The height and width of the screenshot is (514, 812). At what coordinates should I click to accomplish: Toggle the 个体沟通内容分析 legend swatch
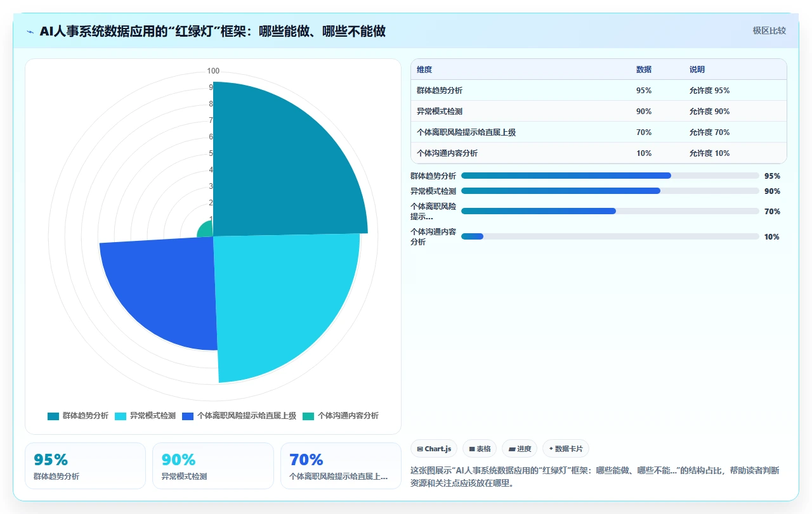(308, 416)
